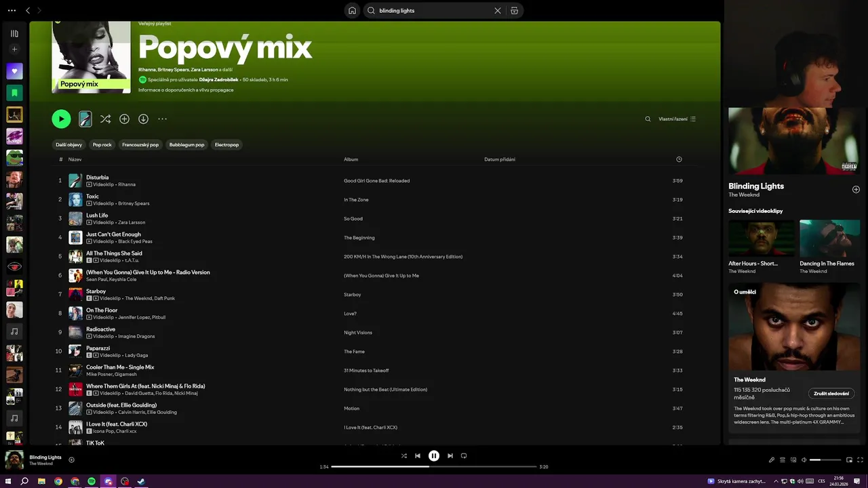868x488 pixels.
Task: Select Electropop filter chip
Action: (x=226, y=144)
